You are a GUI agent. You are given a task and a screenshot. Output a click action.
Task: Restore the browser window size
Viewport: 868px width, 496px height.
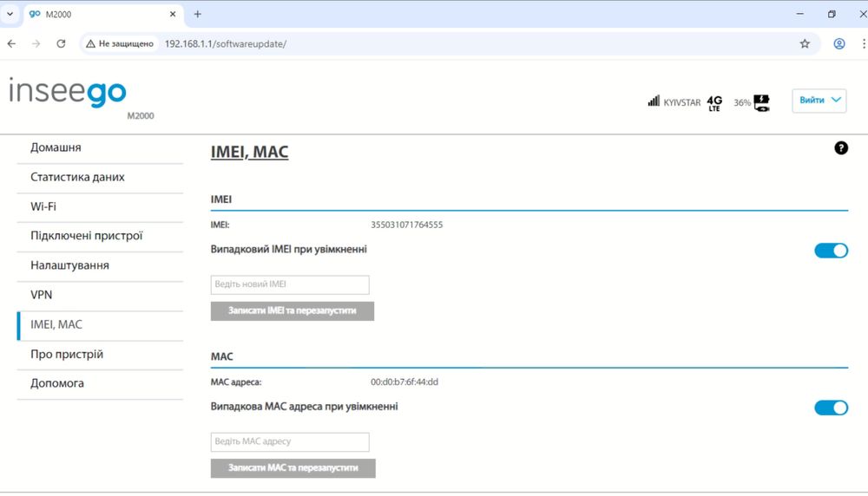832,15
